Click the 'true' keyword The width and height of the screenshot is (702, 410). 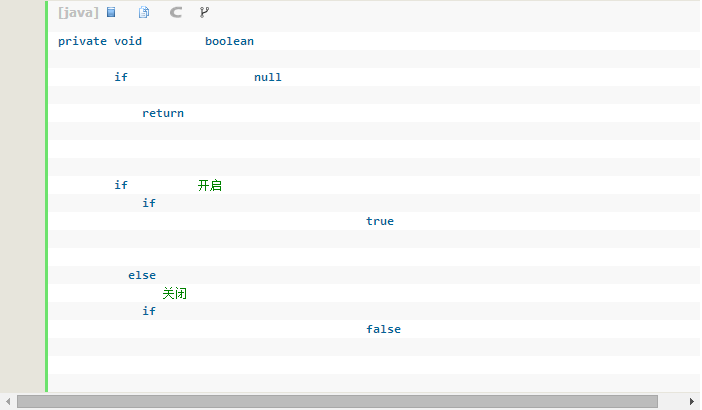pyautogui.click(x=380, y=221)
